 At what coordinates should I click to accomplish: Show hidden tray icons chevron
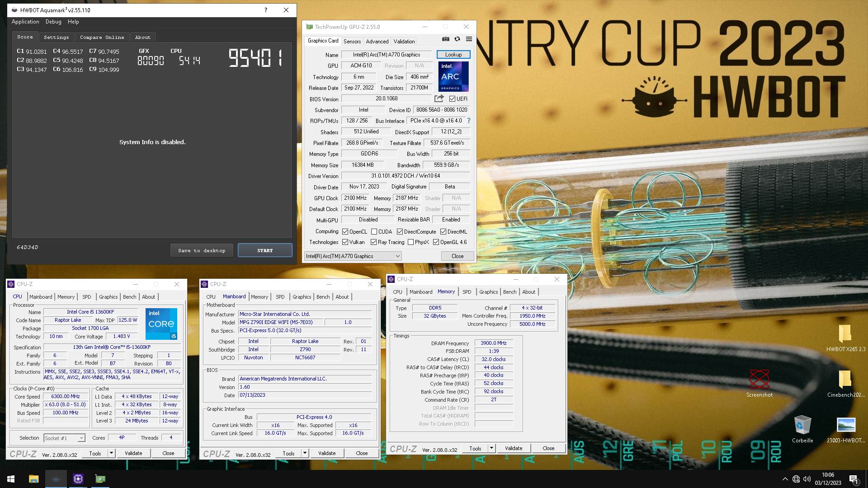click(x=785, y=479)
